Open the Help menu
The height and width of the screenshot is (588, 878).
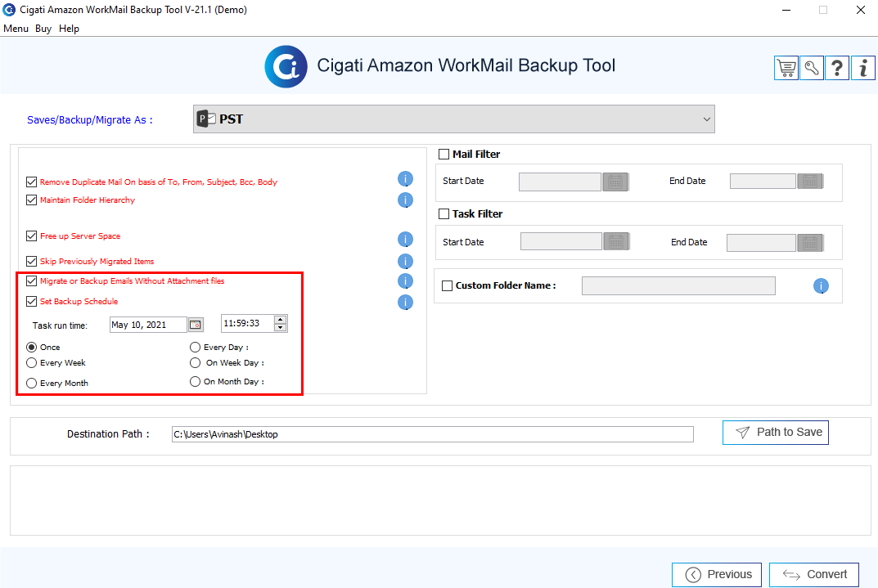click(69, 29)
